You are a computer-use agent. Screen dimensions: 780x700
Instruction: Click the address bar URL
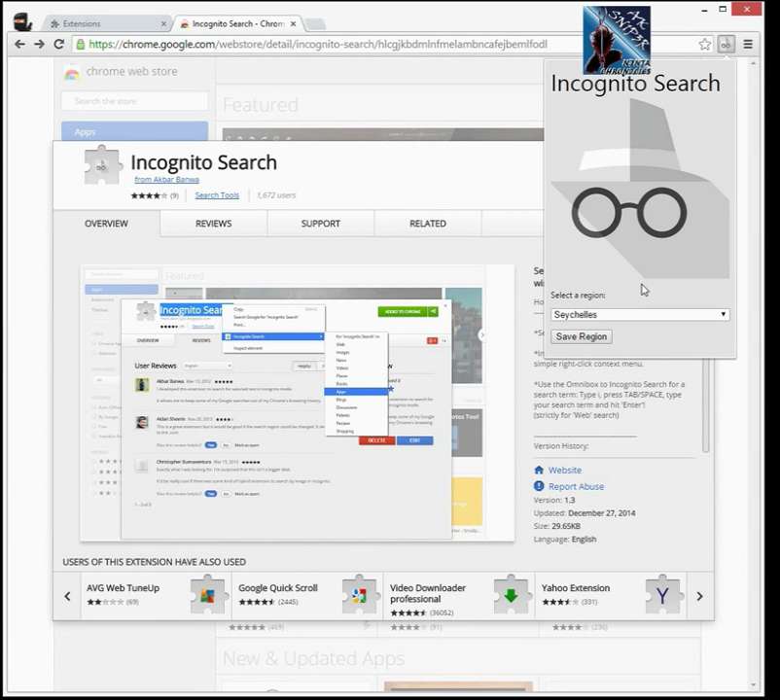click(318, 45)
